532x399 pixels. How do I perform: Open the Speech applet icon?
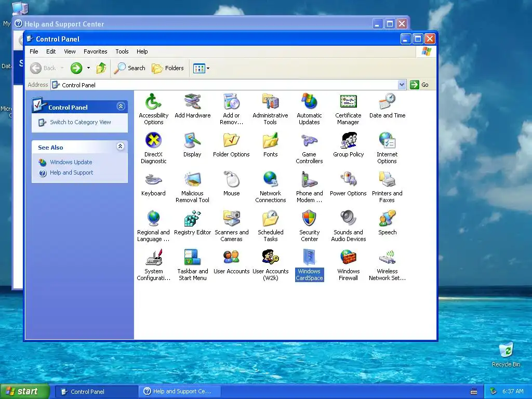[x=387, y=219]
